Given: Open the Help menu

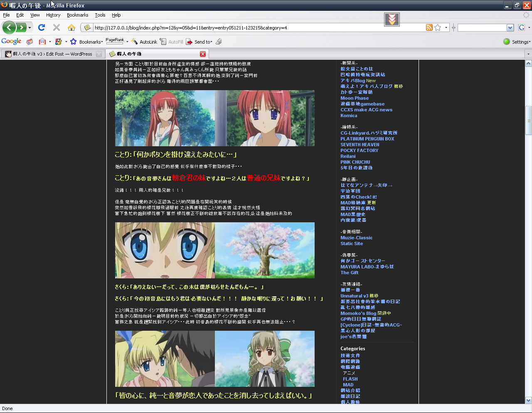Looking at the screenshot, I should (x=116, y=15).
